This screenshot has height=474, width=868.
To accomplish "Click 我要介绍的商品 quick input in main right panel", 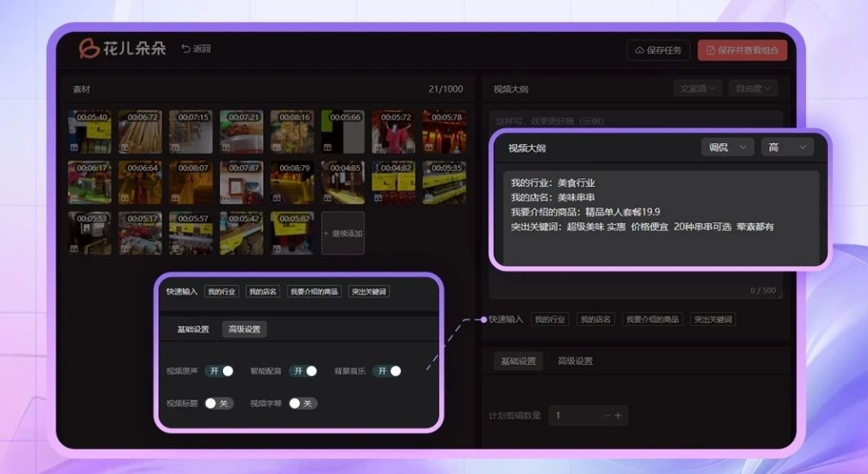I will [x=652, y=320].
